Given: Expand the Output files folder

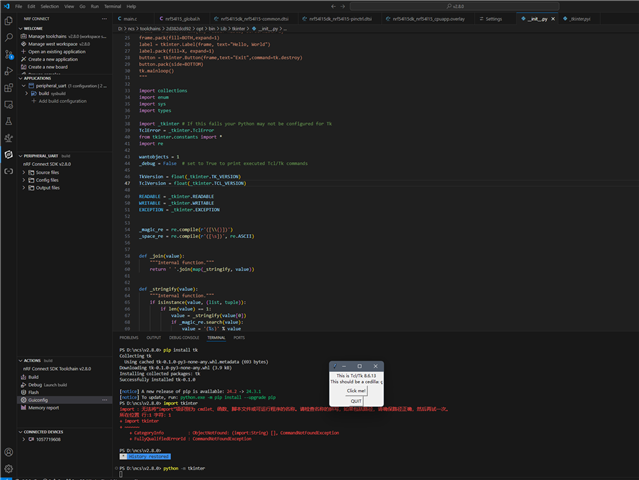Looking at the screenshot, I should [24, 188].
